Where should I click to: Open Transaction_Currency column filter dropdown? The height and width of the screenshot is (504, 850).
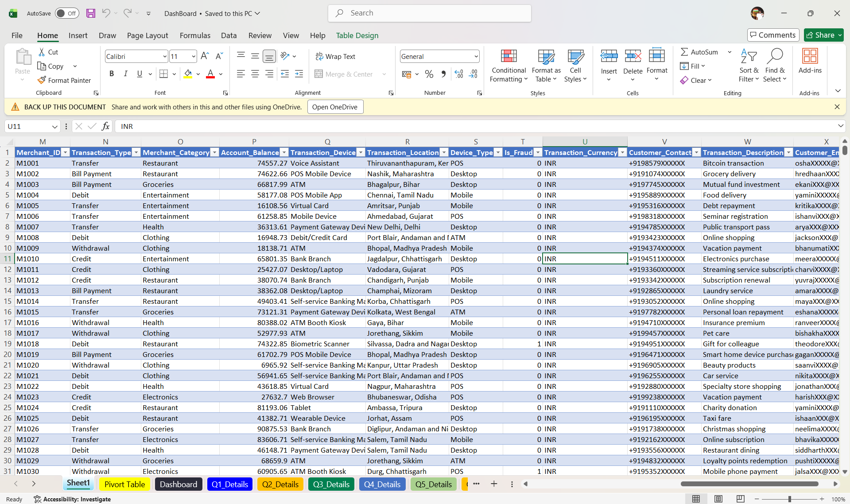[622, 152]
